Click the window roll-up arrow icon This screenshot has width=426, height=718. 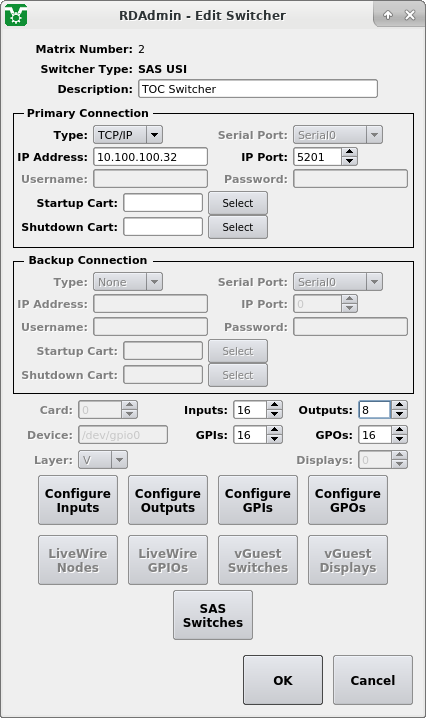click(x=388, y=15)
